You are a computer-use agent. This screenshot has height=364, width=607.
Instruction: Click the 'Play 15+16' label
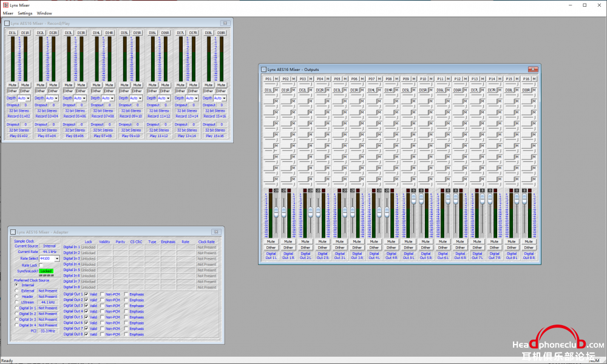215,136
